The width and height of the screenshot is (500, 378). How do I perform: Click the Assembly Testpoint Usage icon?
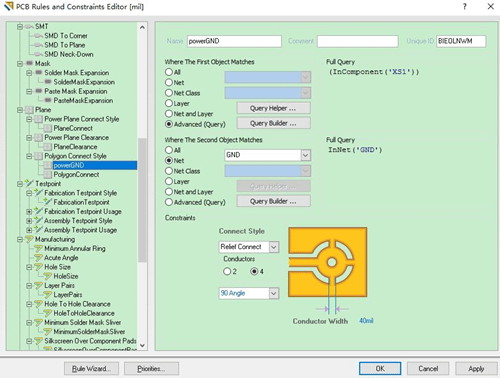(39, 230)
